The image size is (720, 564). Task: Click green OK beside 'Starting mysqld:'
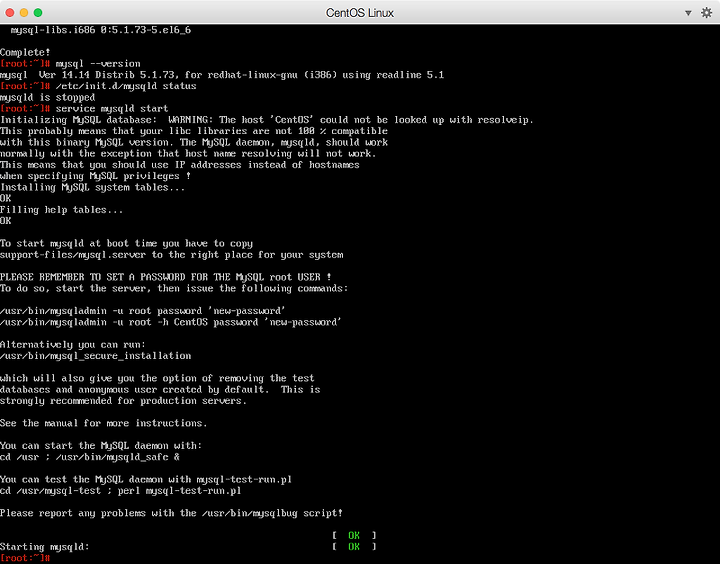(x=354, y=547)
